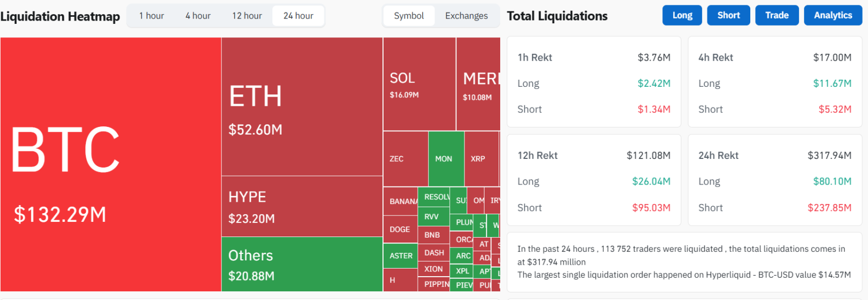This screenshot has width=868, height=300.
Task: Click the blue Long button
Action: [682, 15]
